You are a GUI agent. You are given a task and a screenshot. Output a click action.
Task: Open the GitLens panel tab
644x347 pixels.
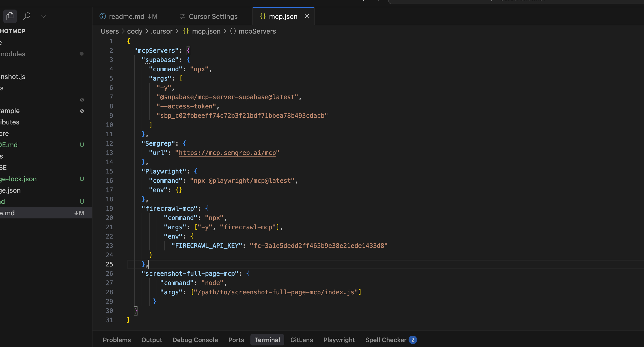(x=302, y=340)
